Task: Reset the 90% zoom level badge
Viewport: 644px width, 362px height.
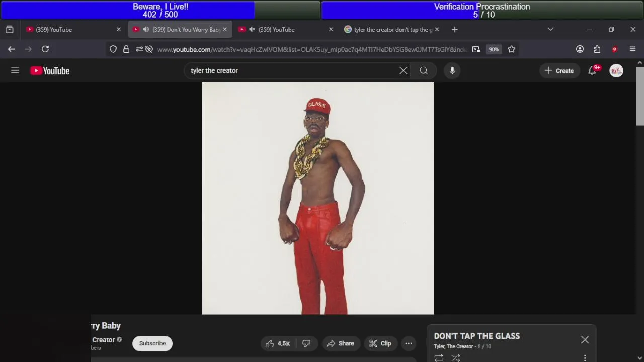Action: point(494,49)
